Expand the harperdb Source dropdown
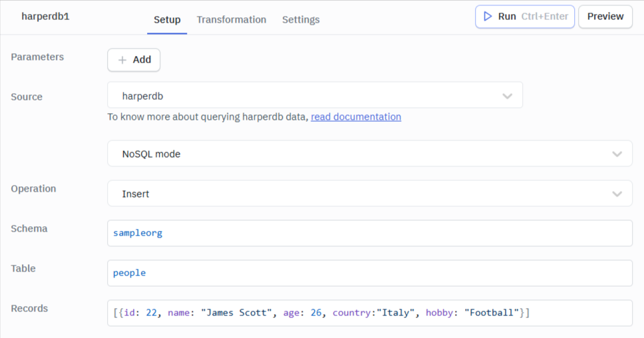The width and height of the screenshot is (644, 338). pyautogui.click(x=315, y=95)
